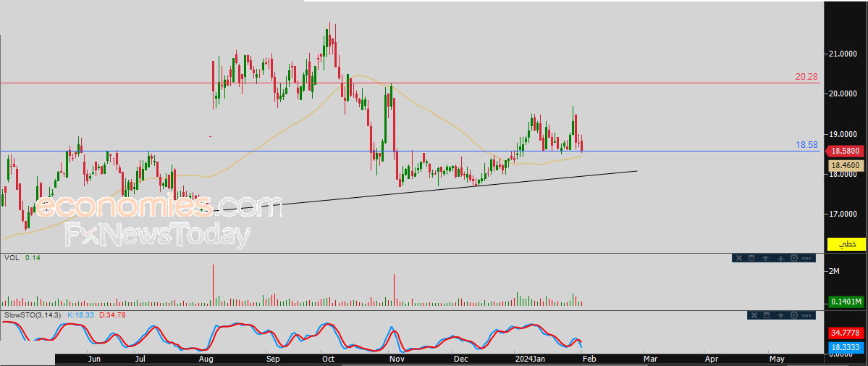Select the SlowSTO(3,14,3) indicator label
The height and width of the screenshot is (366, 868).
34,315
